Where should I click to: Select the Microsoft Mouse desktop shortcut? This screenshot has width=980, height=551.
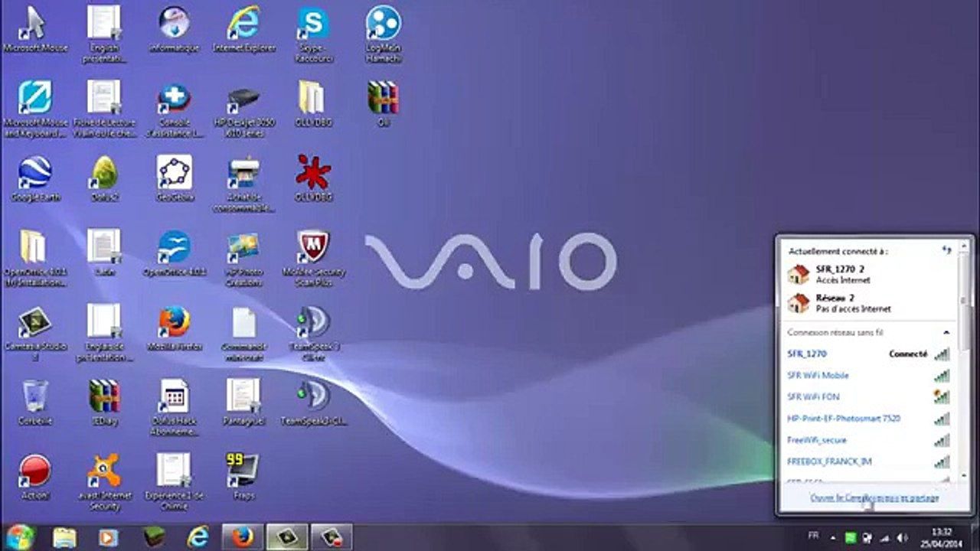coord(35,29)
